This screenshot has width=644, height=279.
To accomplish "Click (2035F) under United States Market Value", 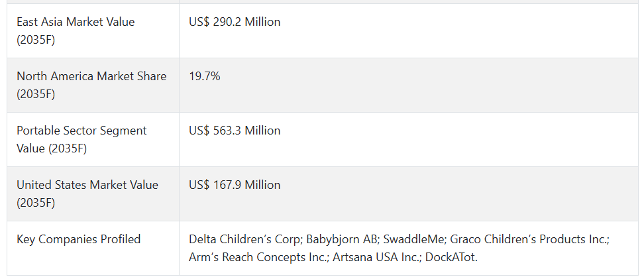I will pyautogui.click(x=36, y=203).
